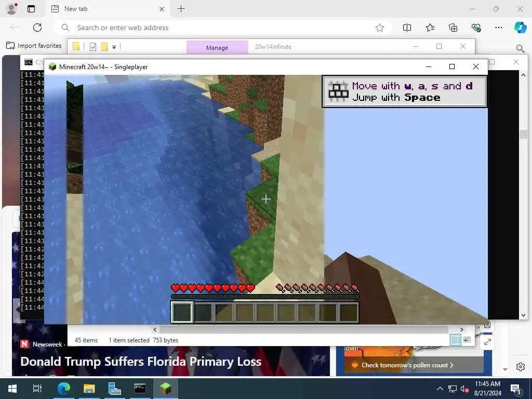Switch Explorer to details view

coord(456,340)
